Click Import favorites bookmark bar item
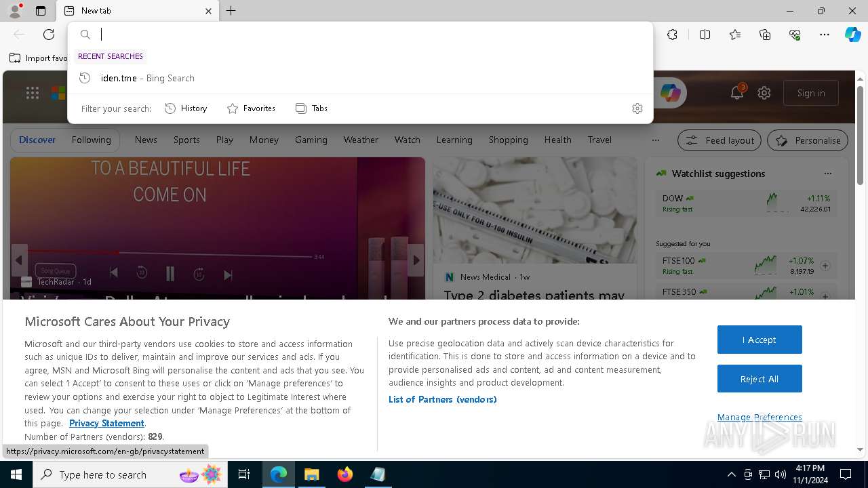Screen dimensions: 868x488 38,58
